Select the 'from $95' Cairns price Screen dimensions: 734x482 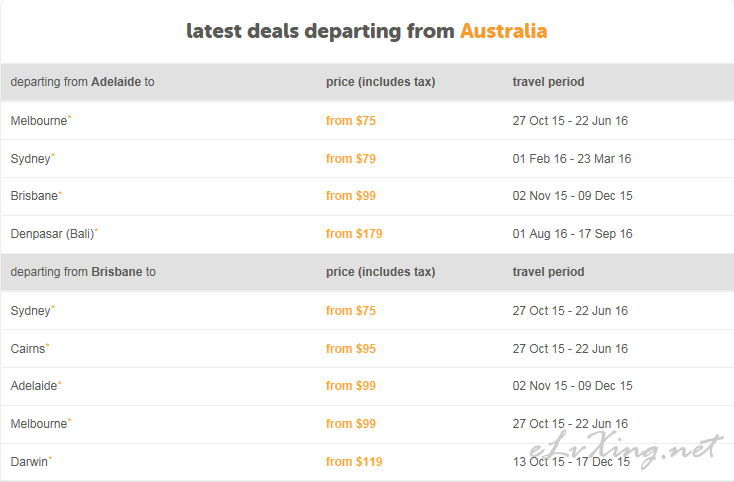pos(351,349)
